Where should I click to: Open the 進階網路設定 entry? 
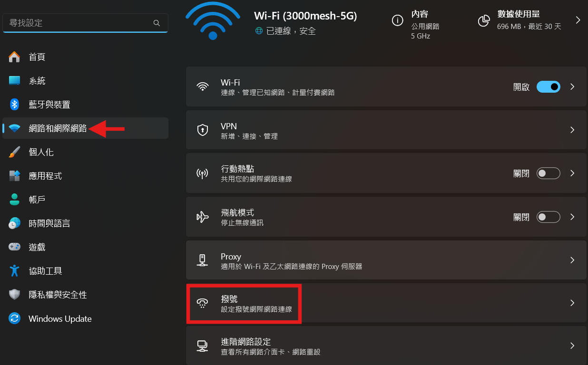tap(386, 346)
